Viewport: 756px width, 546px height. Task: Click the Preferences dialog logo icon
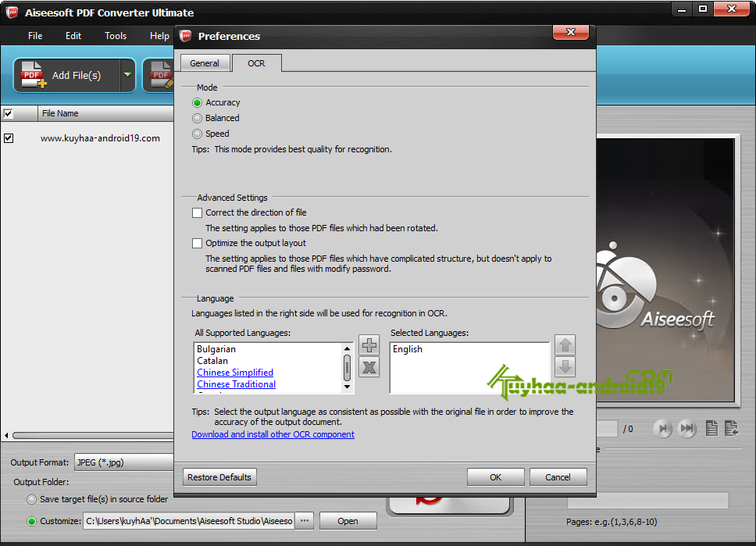(x=186, y=36)
